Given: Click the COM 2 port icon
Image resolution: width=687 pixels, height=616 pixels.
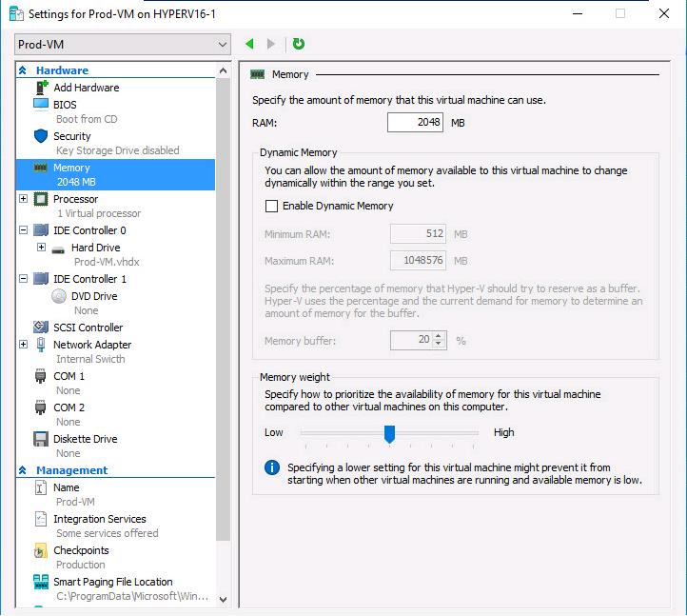Looking at the screenshot, I should [x=40, y=407].
